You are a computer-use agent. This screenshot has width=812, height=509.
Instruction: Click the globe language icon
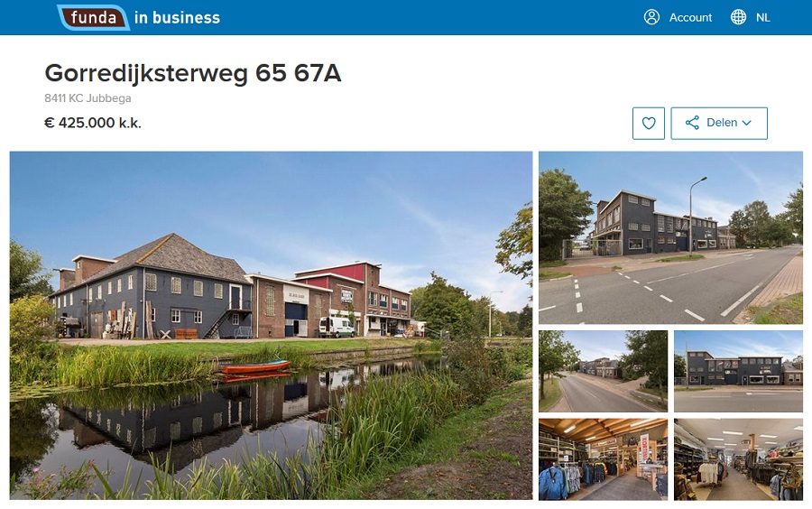[x=738, y=17]
